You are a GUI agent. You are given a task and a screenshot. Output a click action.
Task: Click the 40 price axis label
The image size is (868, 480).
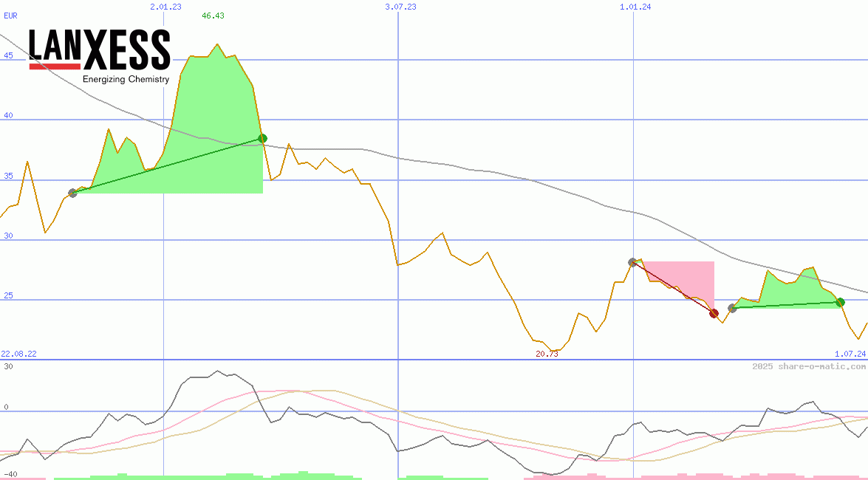point(8,116)
